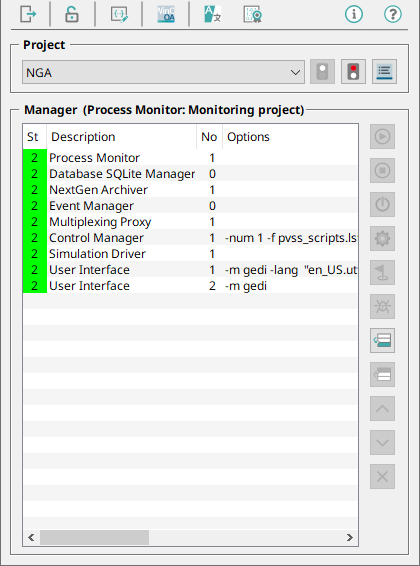Click the right arrow of the horizontal scrollbar
420x566 pixels.
(349, 537)
